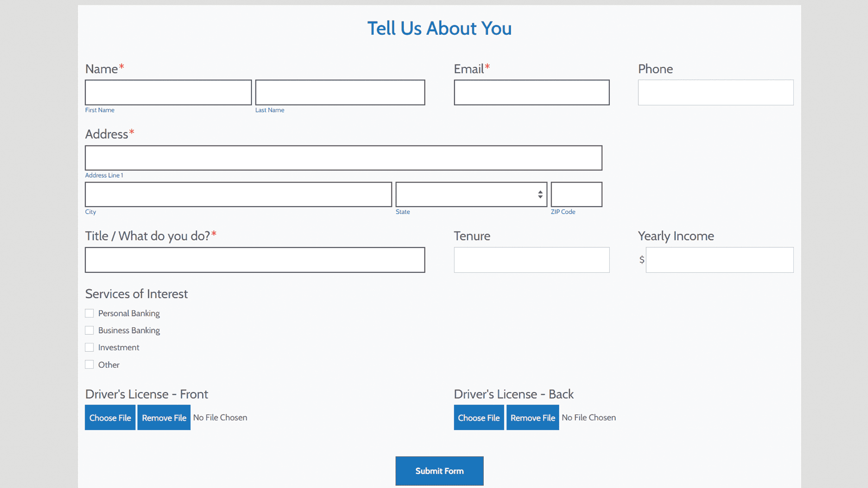Click the Phone input field
This screenshot has width=868, height=488.
[x=715, y=92]
